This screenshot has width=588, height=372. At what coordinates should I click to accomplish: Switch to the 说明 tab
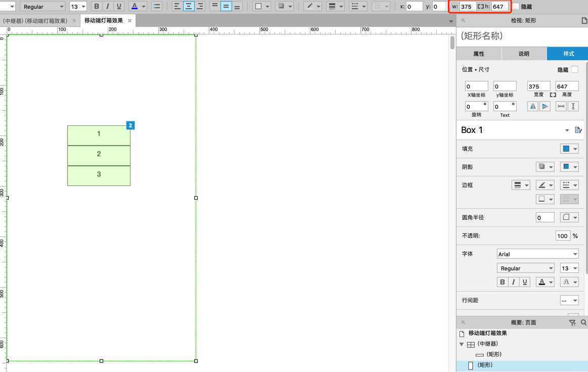(x=524, y=54)
